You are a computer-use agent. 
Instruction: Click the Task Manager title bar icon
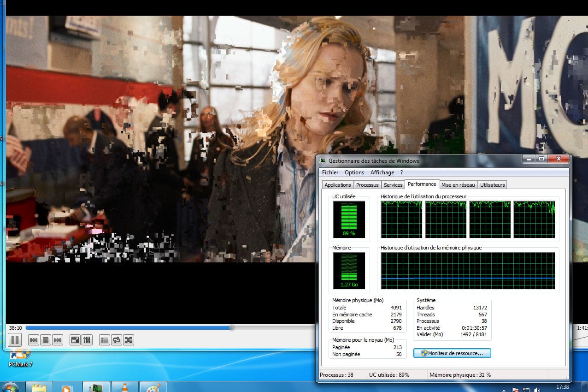coord(323,160)
